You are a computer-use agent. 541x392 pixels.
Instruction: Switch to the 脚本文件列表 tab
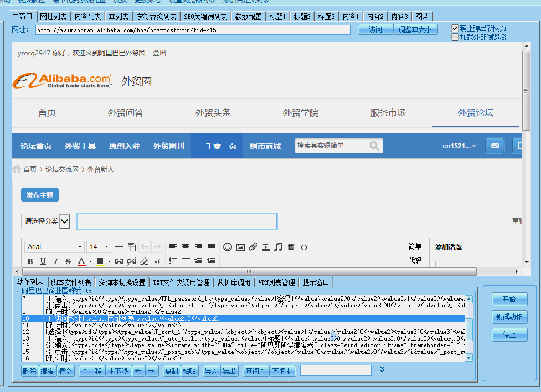point(71,282)
